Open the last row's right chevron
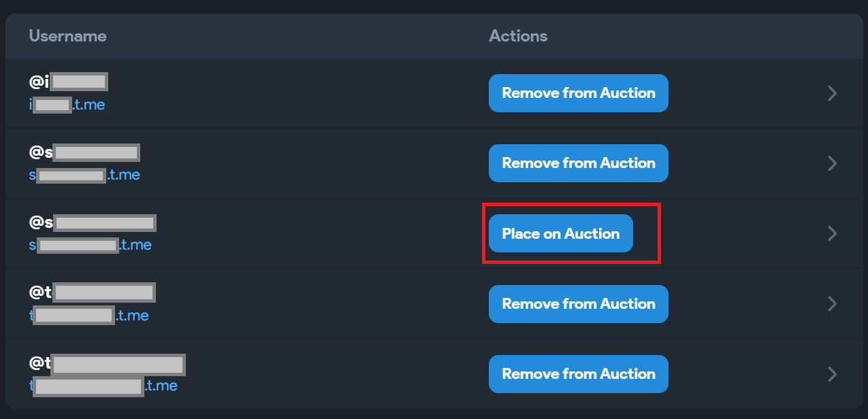The height and width of the screenshot is (419, 868). coord(831,374)
